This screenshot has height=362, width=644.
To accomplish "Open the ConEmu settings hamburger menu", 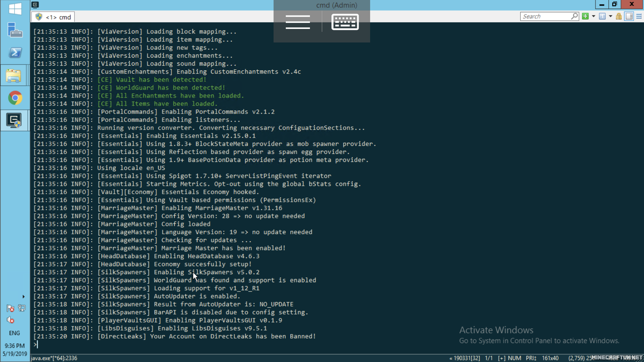I will tap(639, 16).
